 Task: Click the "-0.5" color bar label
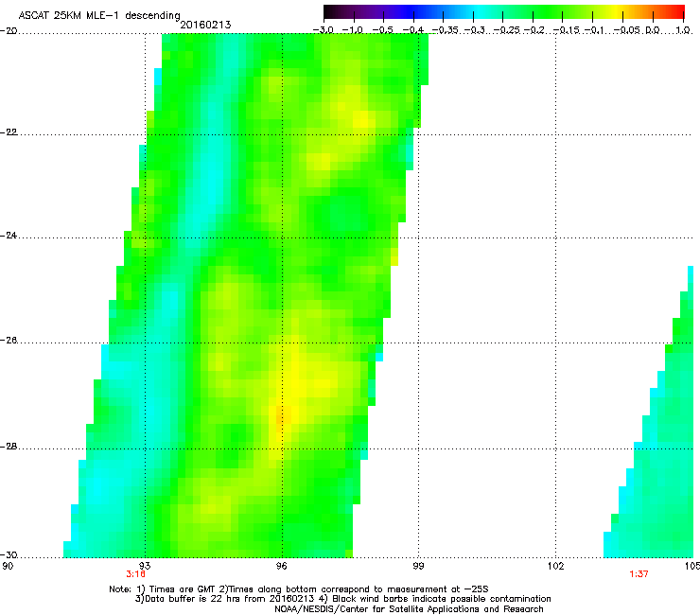point(382,30)
